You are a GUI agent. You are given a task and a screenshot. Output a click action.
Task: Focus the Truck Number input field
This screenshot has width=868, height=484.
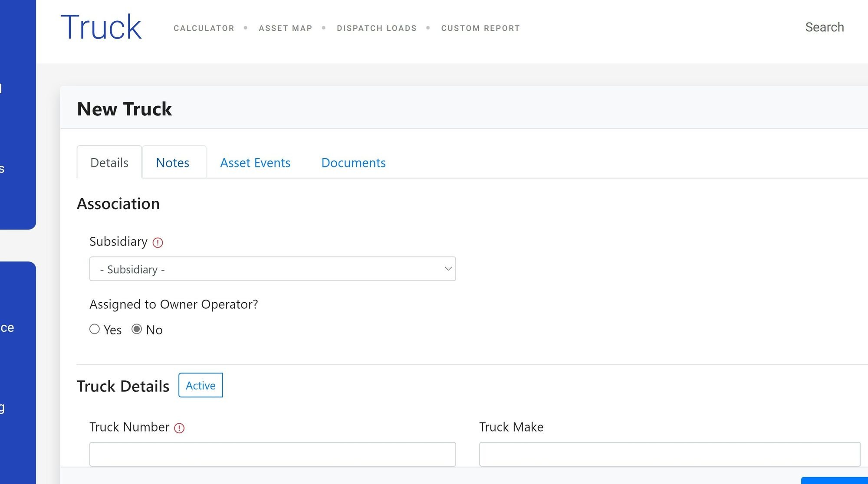coord(273,454)
